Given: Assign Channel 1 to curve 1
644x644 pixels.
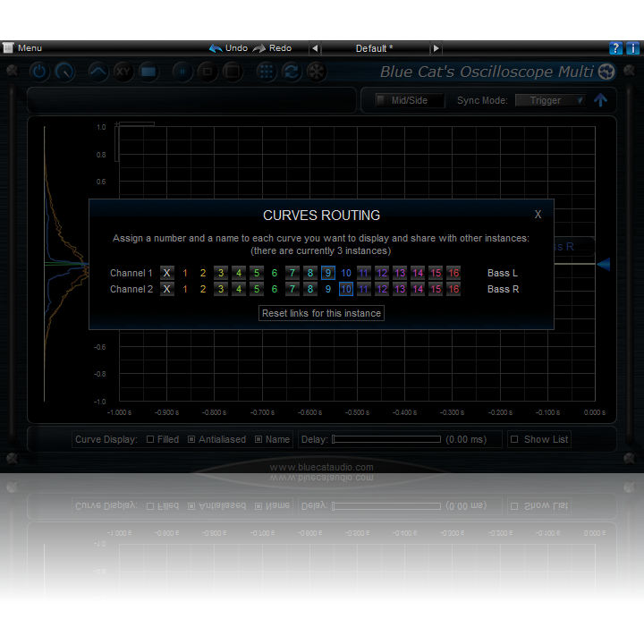Looking at the screenshot, I should tap(185, 273).
